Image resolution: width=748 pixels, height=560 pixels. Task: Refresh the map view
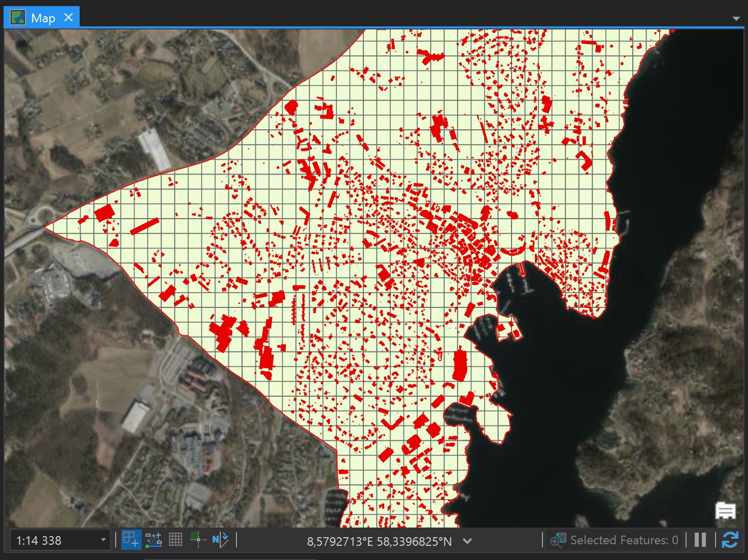click(730, 540)
